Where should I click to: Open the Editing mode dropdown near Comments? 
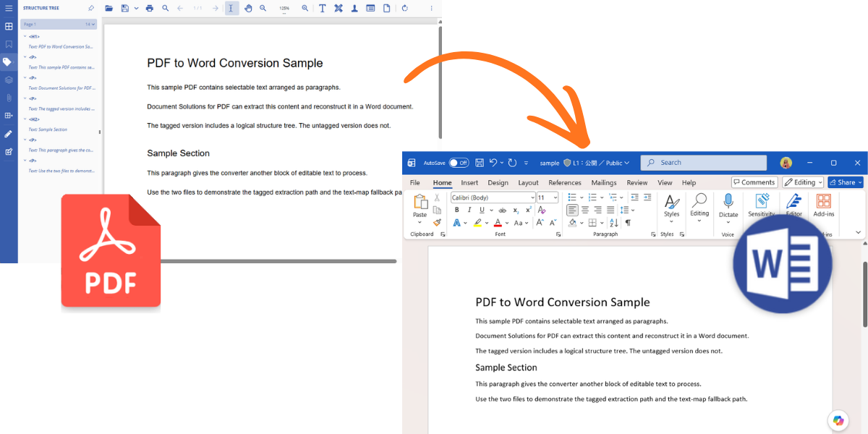click(x=803, y=182)
